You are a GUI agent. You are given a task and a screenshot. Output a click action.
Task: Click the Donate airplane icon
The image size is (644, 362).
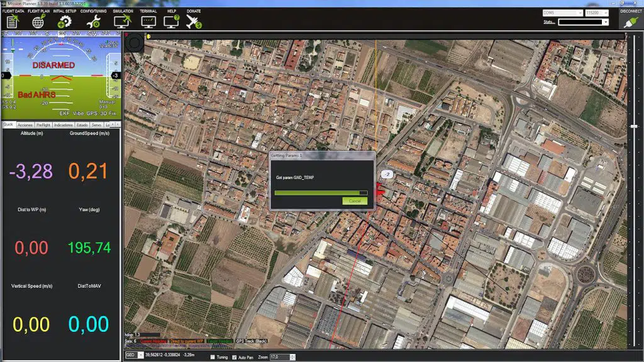click(194, 21)
